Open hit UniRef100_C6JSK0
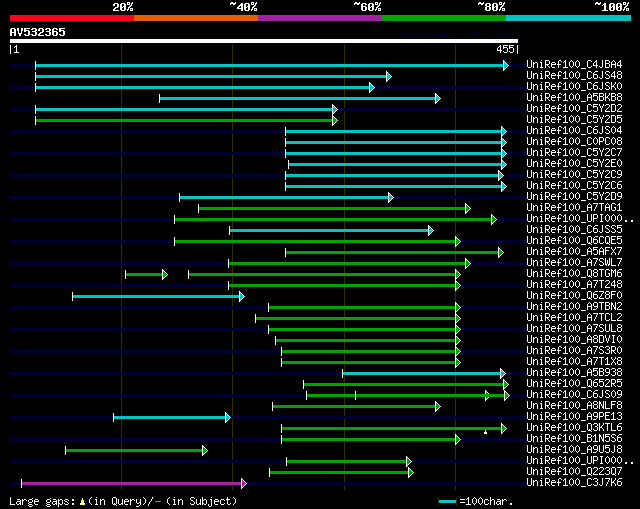The width and height of the screenshot is (640, 509). (574, 87)
